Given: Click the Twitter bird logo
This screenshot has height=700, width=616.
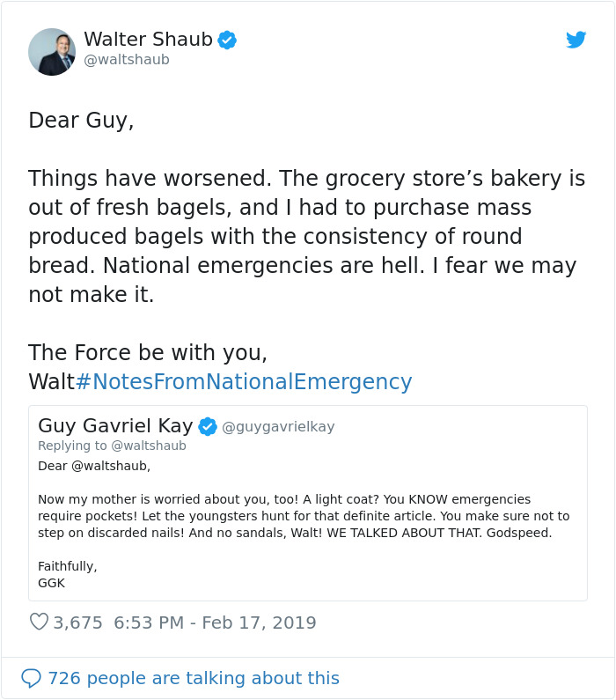Looking at the screenshot, I should click(x=576, y=40).
